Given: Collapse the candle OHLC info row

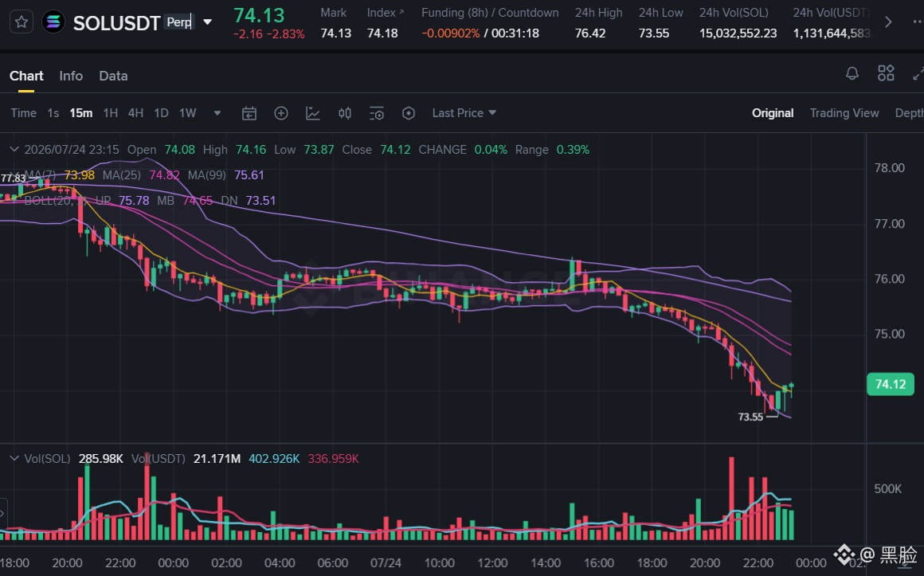Looking at the screenshot, I should 14,149.
